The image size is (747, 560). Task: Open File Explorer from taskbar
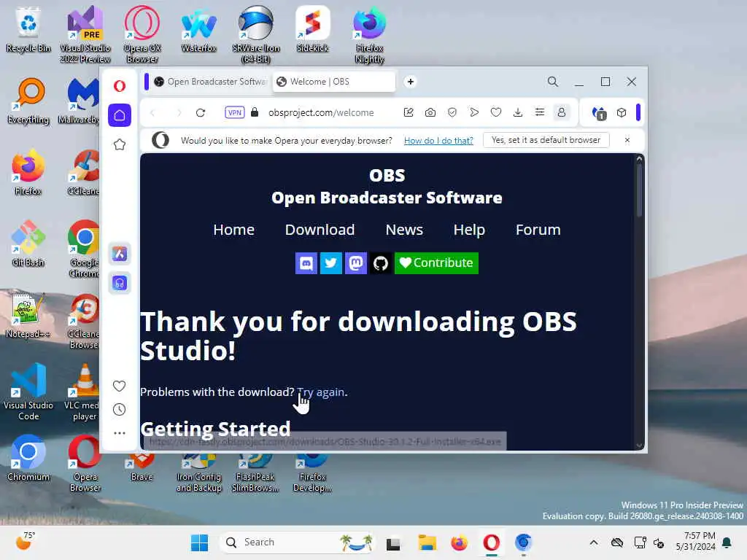click(427, 542)
